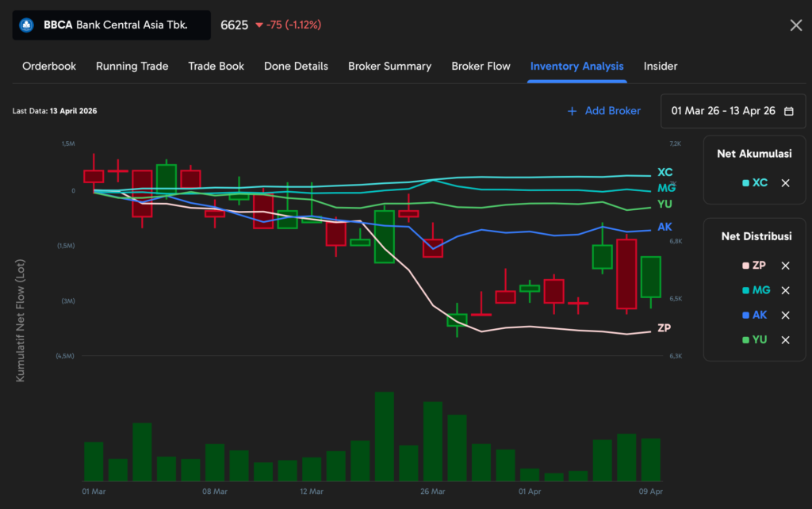
Task: Click the YU green color swatch
Action: (745, 339)
